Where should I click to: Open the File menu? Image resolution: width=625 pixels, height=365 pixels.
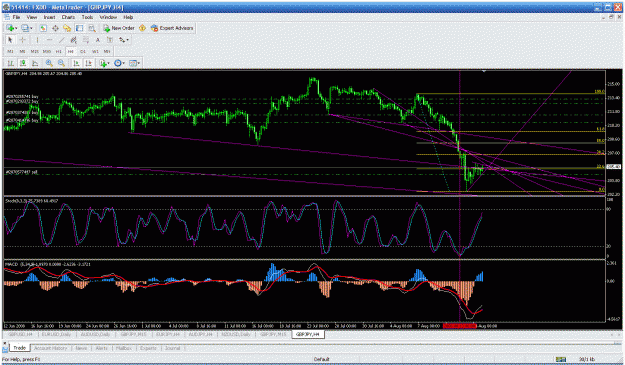pos(16,17)
